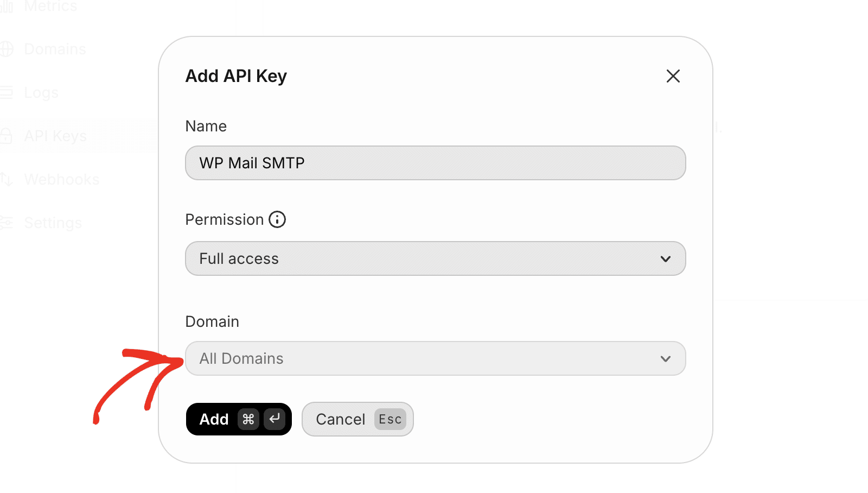
Task: Click the Add button to create the key
Action: tap(215, 419)
